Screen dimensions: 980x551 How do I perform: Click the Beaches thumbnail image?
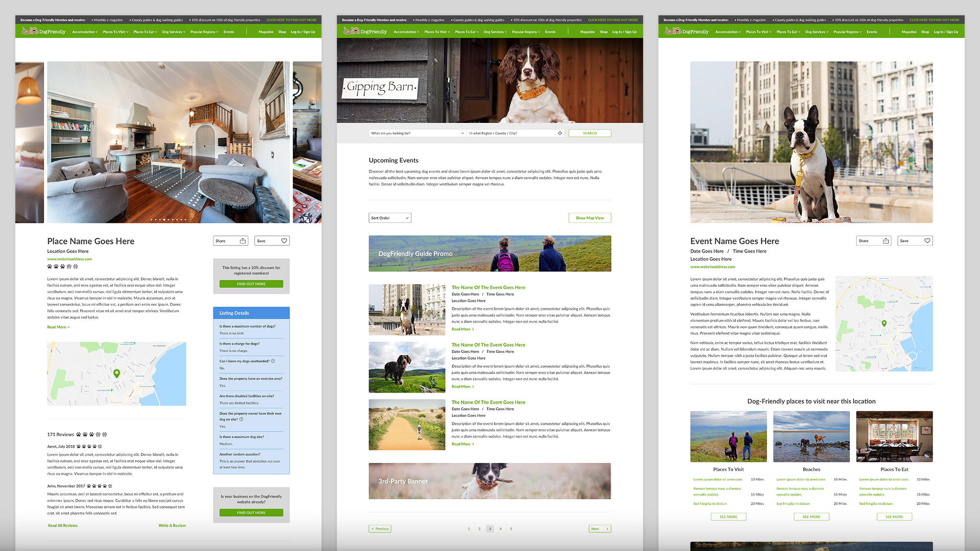tap(811, 437)
